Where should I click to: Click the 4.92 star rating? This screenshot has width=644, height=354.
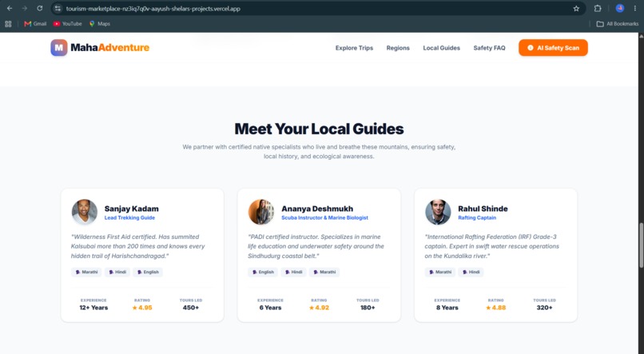319,308
